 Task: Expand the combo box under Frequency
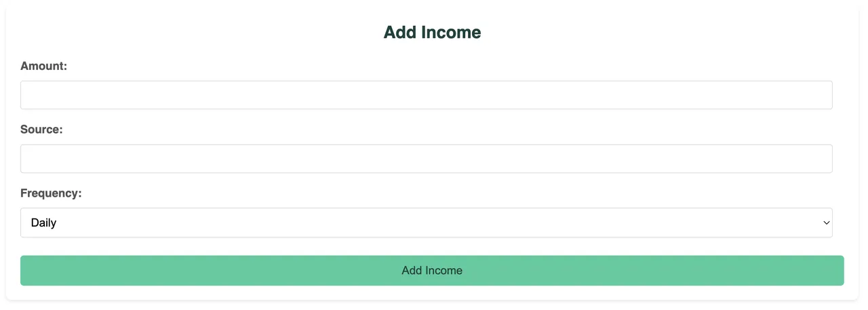point(426,222)
